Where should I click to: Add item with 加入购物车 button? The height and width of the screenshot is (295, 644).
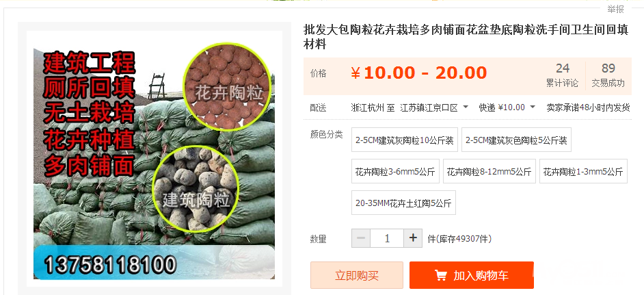[472, 275]
